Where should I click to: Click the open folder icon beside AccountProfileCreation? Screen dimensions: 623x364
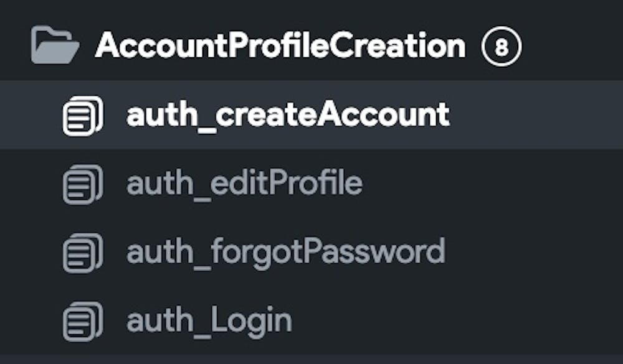point(55,45)
